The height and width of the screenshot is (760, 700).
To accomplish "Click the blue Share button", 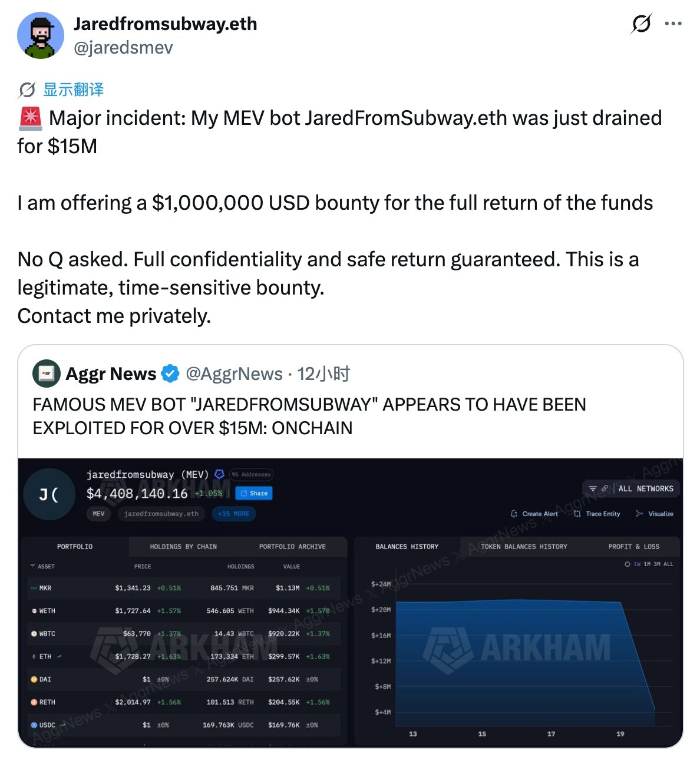I will 254,493.
